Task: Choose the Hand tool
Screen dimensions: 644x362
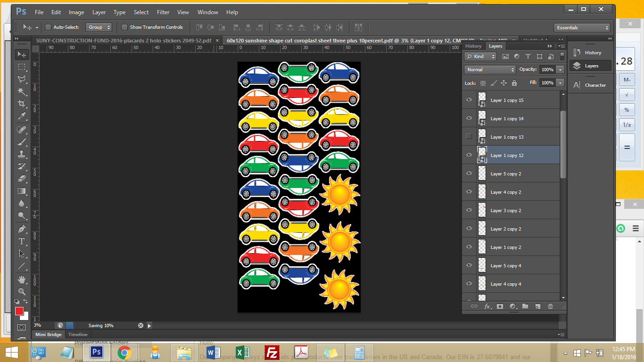Action: [22, 280]
